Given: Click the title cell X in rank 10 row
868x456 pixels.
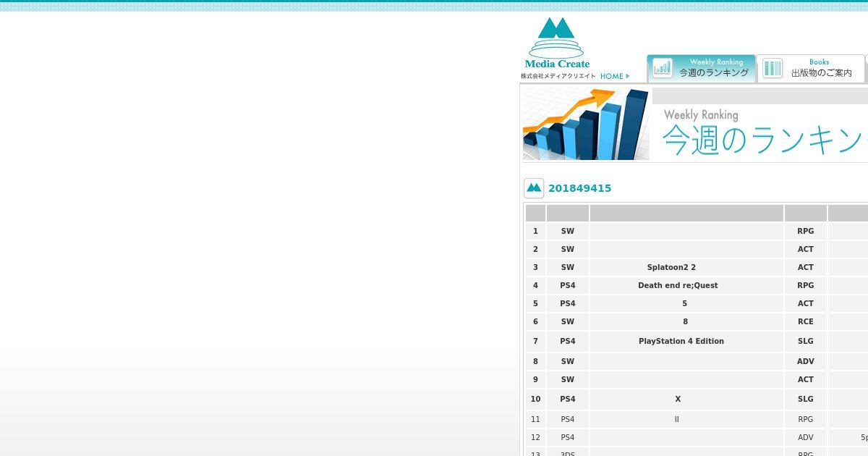Looking at the screenshot, I should [x=686, y=399].
